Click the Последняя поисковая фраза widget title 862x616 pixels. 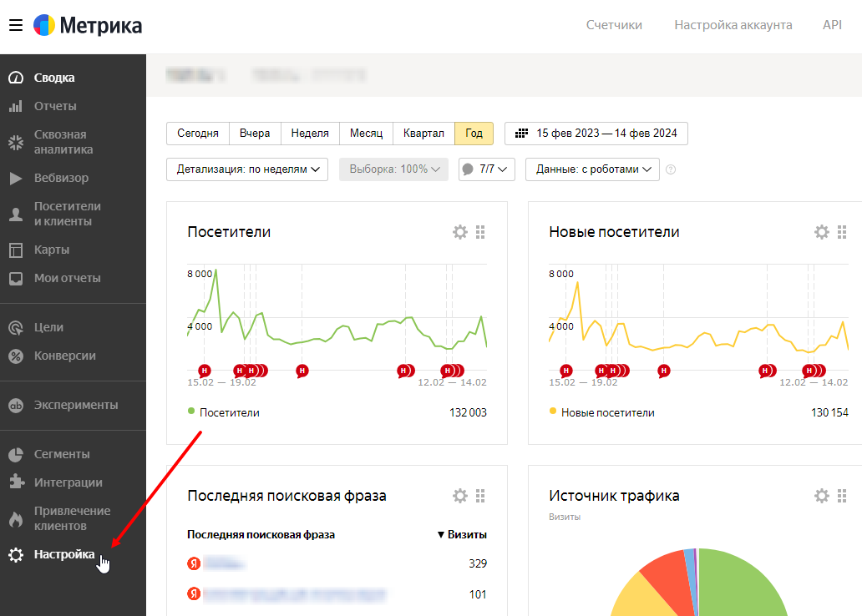(287, 496)
